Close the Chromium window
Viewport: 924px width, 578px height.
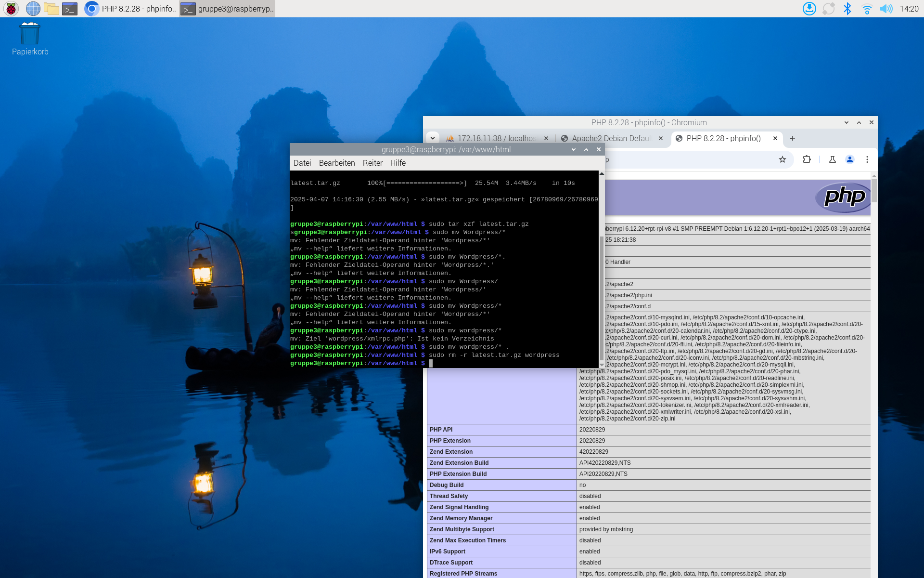[872, 122]
